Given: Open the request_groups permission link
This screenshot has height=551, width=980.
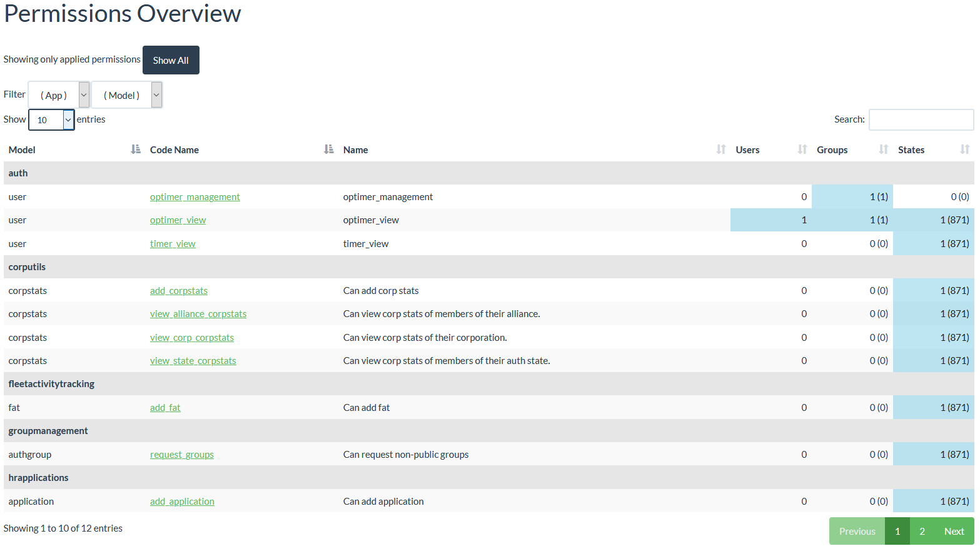Looking at the screenshot, I should pyautogui.click(x=182, y=455).
